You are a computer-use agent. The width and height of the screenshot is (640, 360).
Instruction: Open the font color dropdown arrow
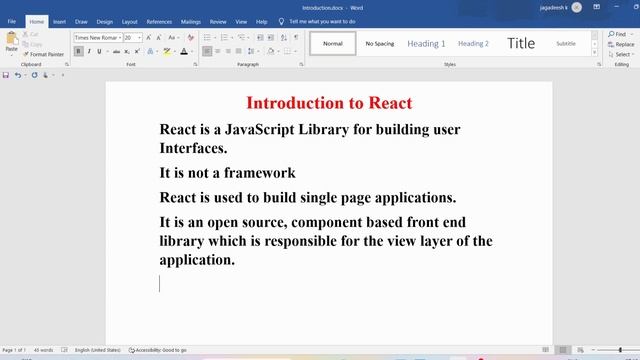pyautogui.click(x=191, y=51)
